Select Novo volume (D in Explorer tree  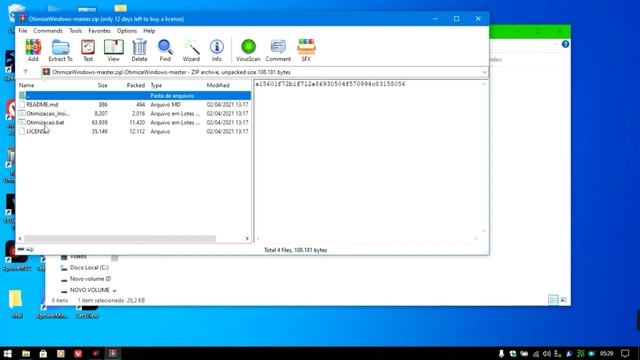click(90, 279)
